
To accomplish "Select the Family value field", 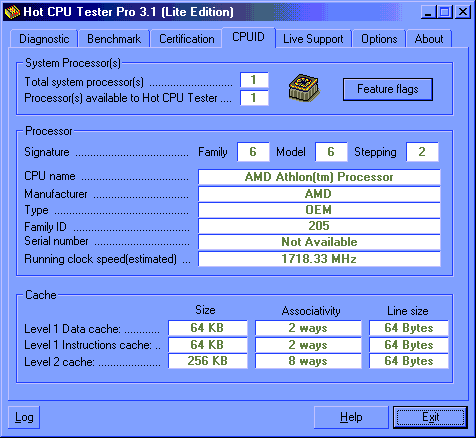I will click(x=253, y=152).
